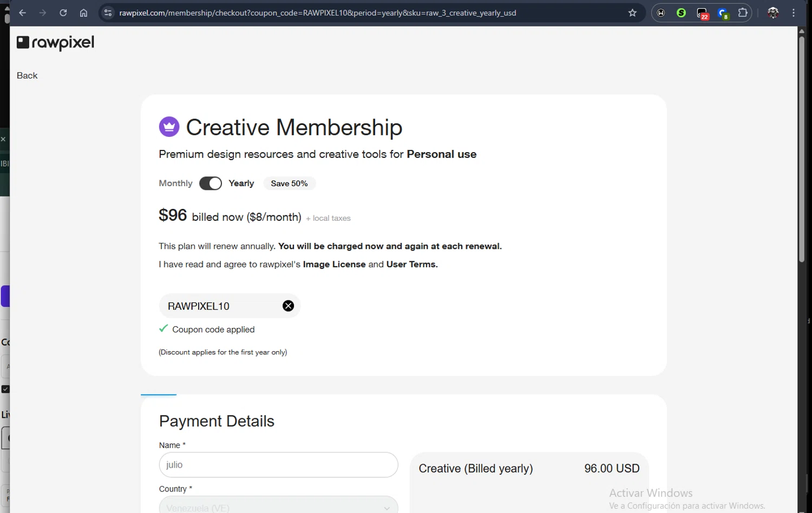The width and height of the screenshot is (812, 513).
Task: Click the $96 price text
Action: click(173, 215)
